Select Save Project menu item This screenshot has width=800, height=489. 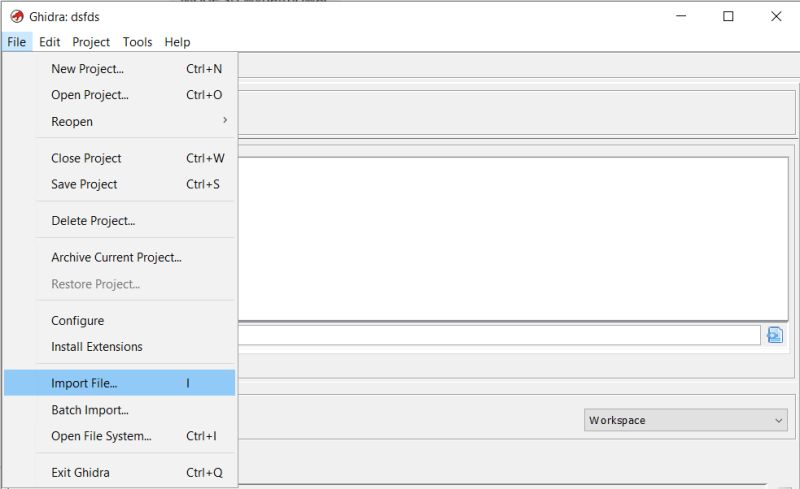point(119,184)
